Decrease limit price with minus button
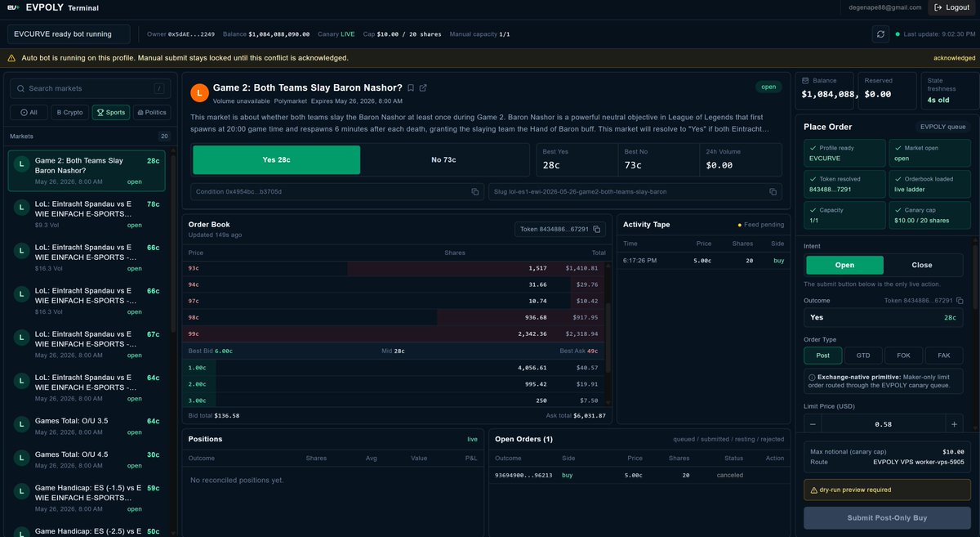This screenshot has width=980, height=537. tap(813, 424)
